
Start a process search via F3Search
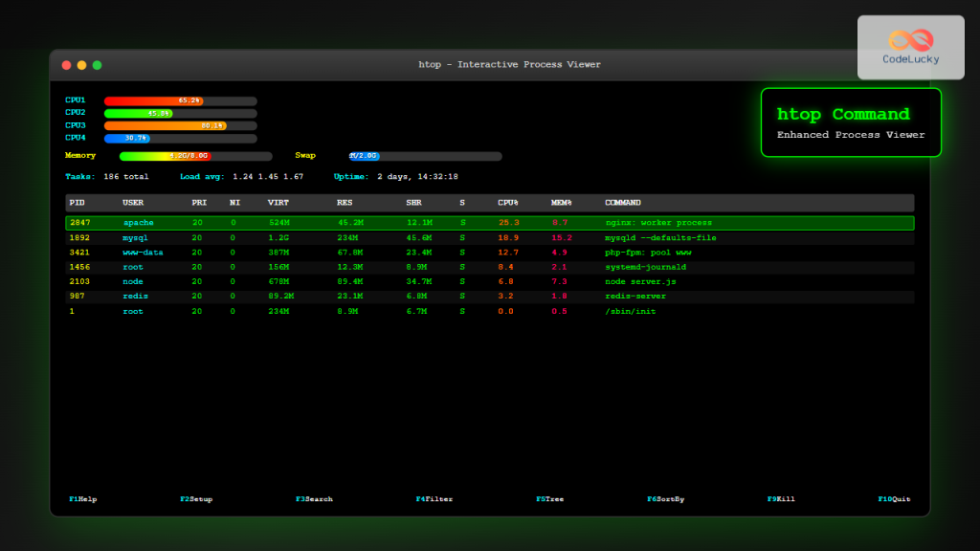314,498
